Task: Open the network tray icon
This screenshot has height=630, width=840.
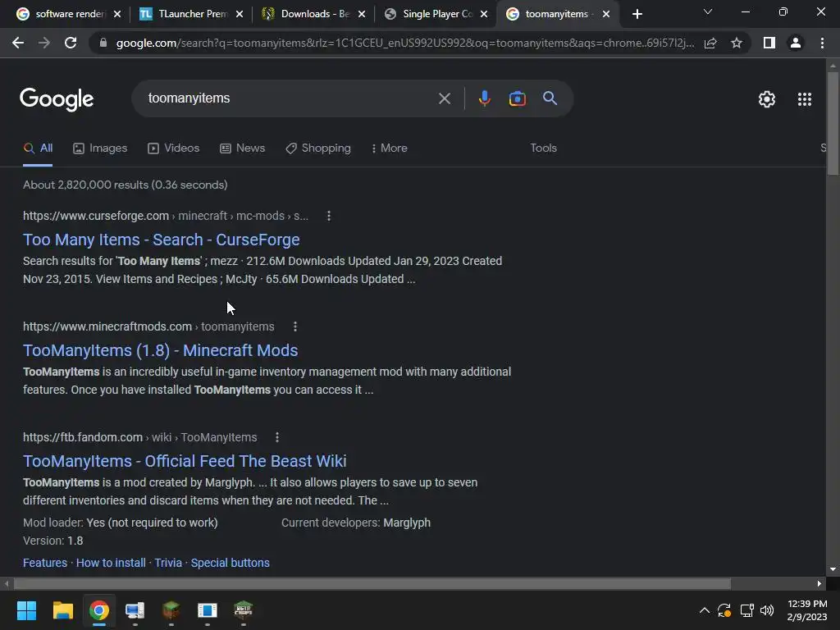Action: point(746,610)
